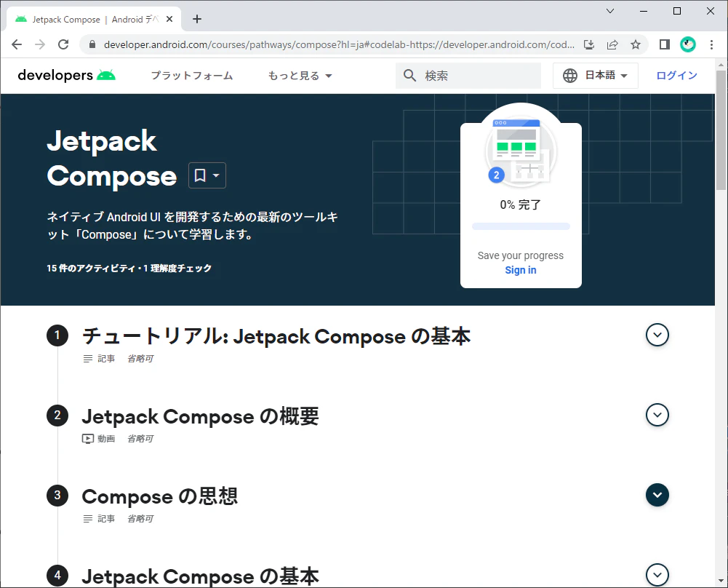This screenshot has height=588, width=728.
Task: Click the Sign in link
Action: tap(521, 270)
